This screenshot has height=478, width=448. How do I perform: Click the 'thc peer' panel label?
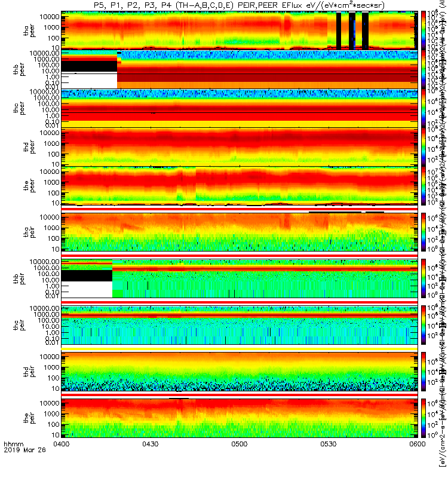pos(20,108)
